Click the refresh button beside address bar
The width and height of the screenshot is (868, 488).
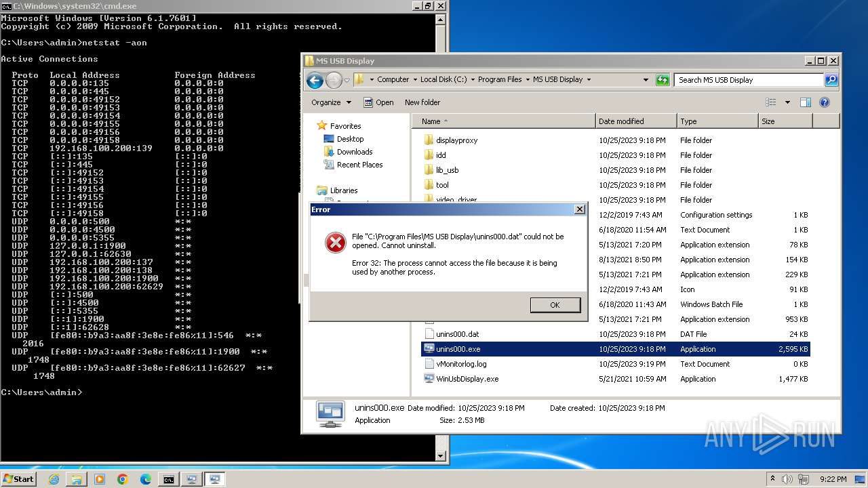click(663, 80)
